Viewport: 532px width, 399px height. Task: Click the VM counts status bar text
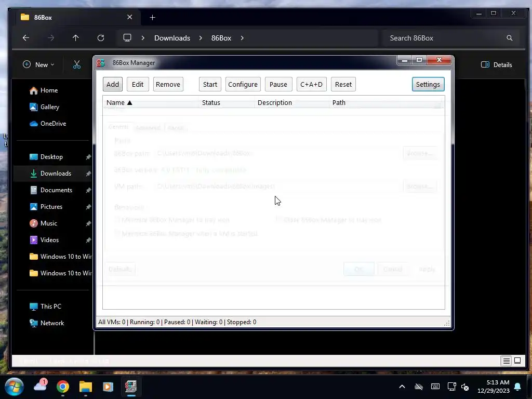point(177,322)
